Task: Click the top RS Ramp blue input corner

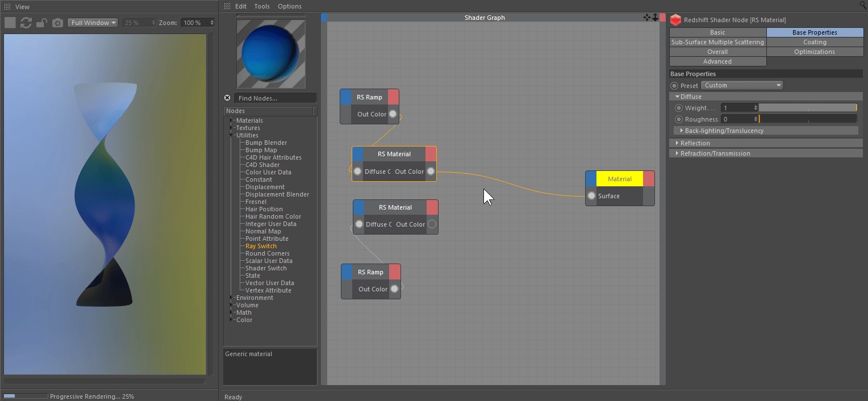Action: 345,97
